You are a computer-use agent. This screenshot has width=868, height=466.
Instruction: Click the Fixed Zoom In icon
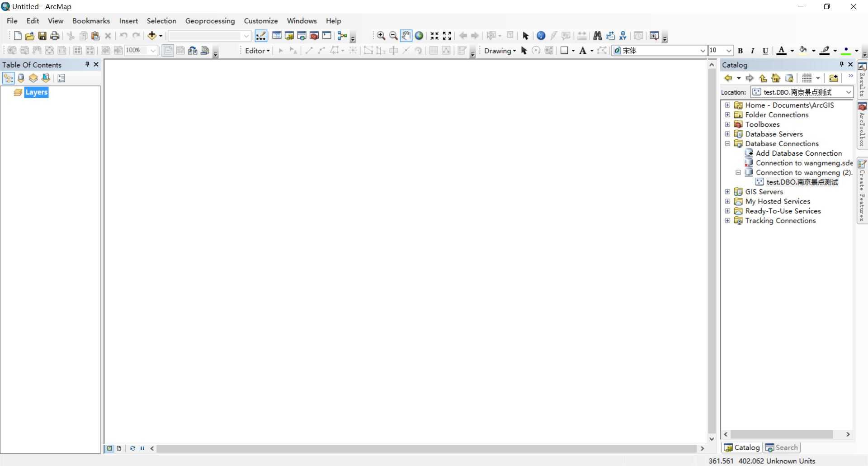tap(434, 36)
